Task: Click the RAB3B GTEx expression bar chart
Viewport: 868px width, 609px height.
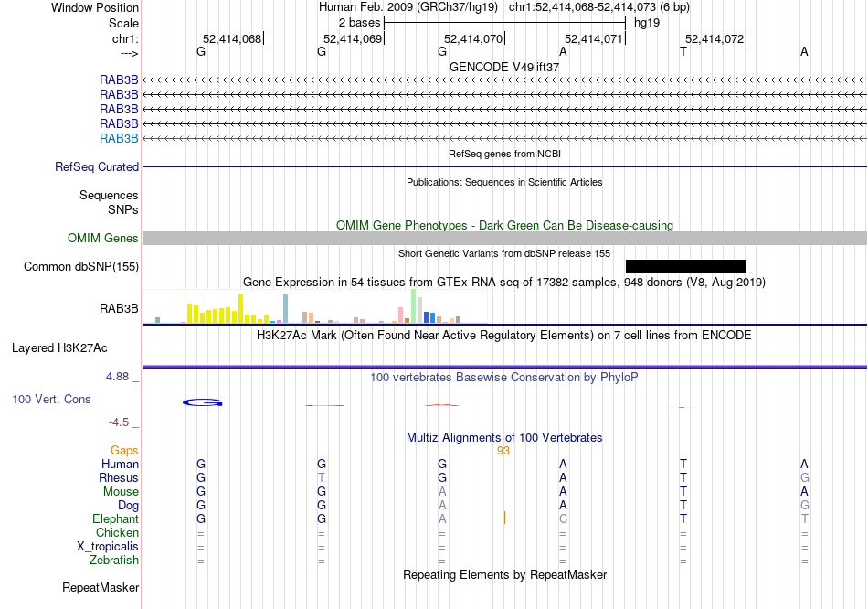Action: (x=315, y=306)
